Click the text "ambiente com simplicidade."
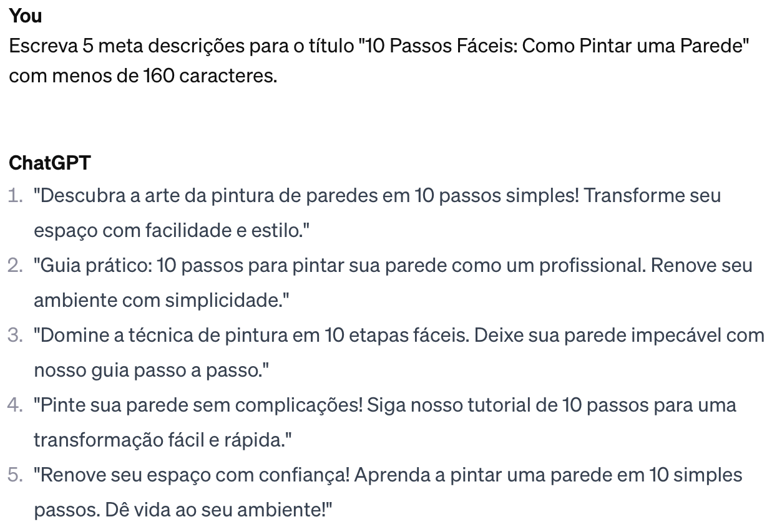Screen dimensions: 772x532 162,301
